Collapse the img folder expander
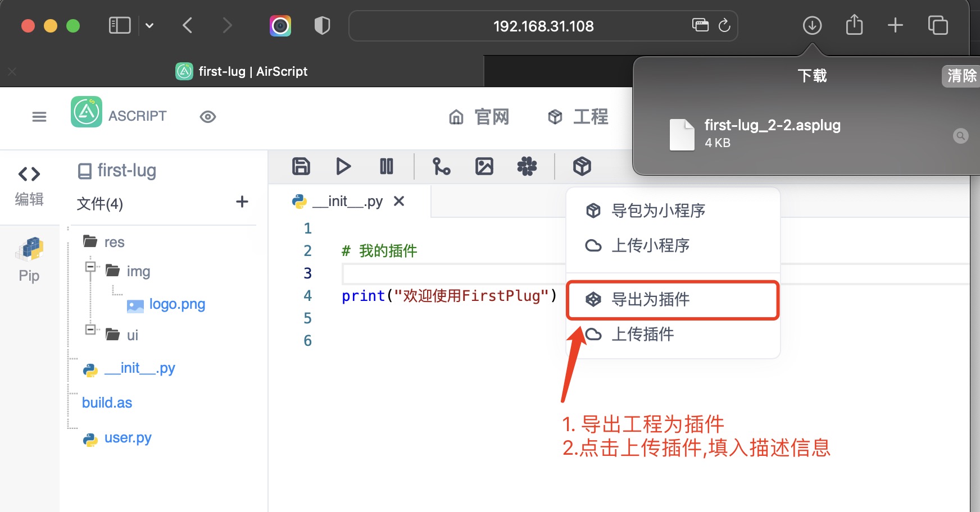This screenshot has height=512, width=980. [90, 266]
